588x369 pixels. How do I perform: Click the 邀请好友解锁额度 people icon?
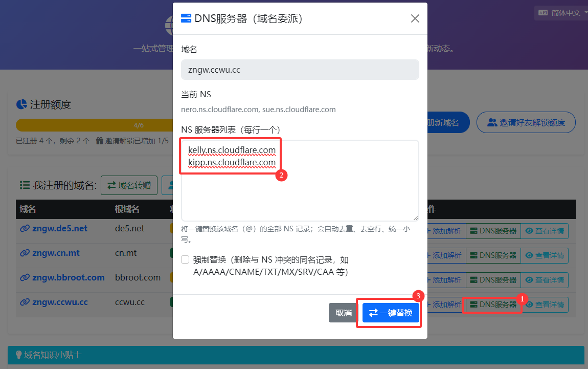(492, 122)
